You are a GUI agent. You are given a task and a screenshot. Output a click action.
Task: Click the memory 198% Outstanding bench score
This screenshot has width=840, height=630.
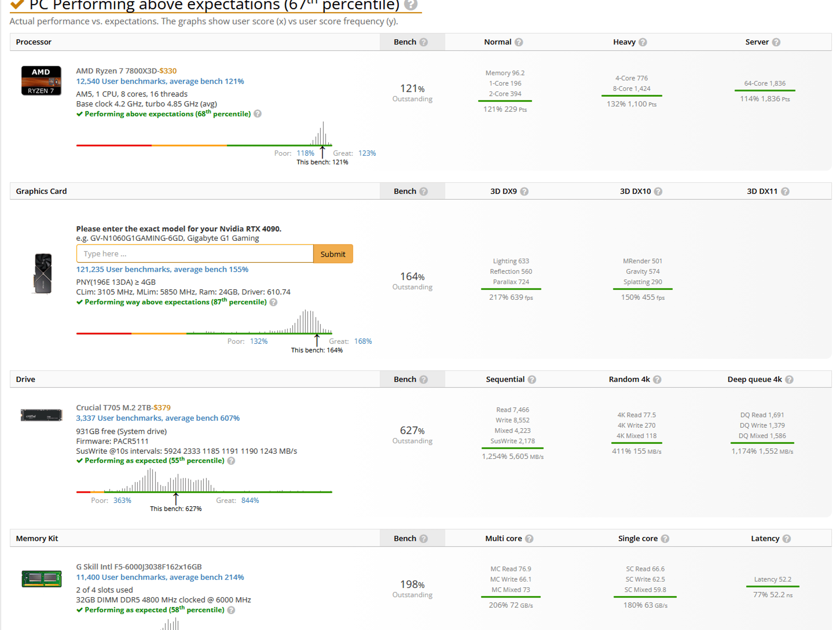(412, 589)
